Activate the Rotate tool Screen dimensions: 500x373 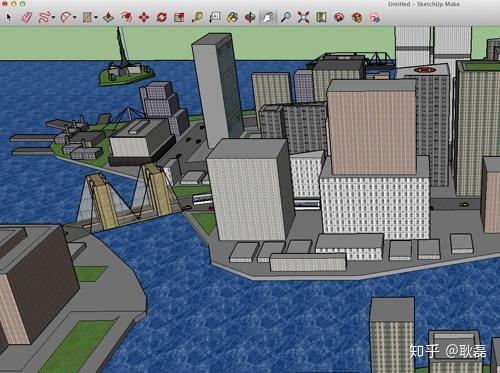(x=162, y=17)
